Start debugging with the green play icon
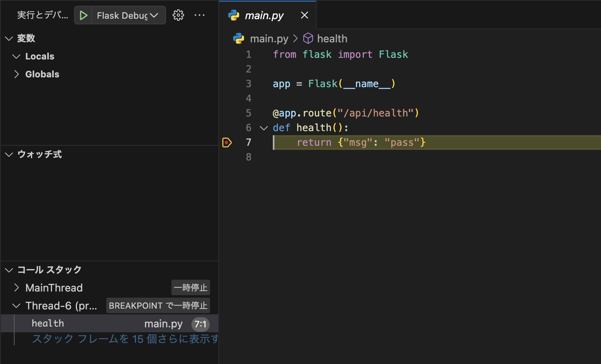Image resolution: width=601 pixels, height=364 pixels. coord(83,15)
